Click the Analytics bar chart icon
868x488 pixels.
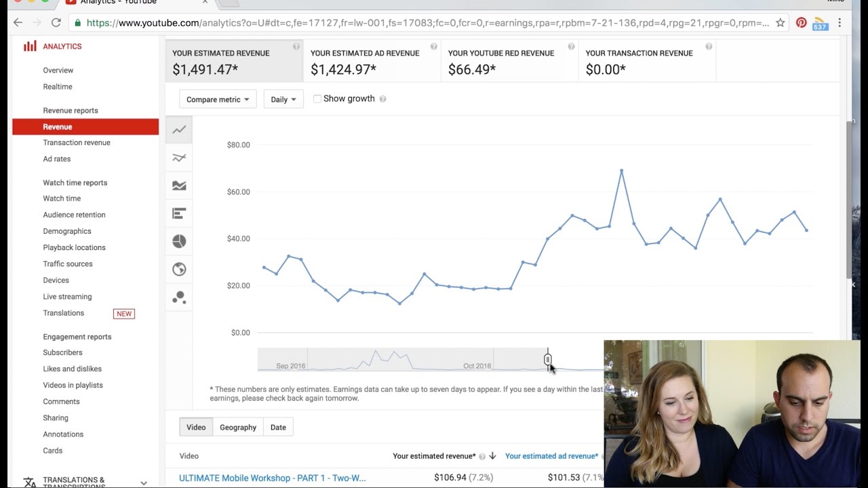pyautogui.click(x=30, y=46)
